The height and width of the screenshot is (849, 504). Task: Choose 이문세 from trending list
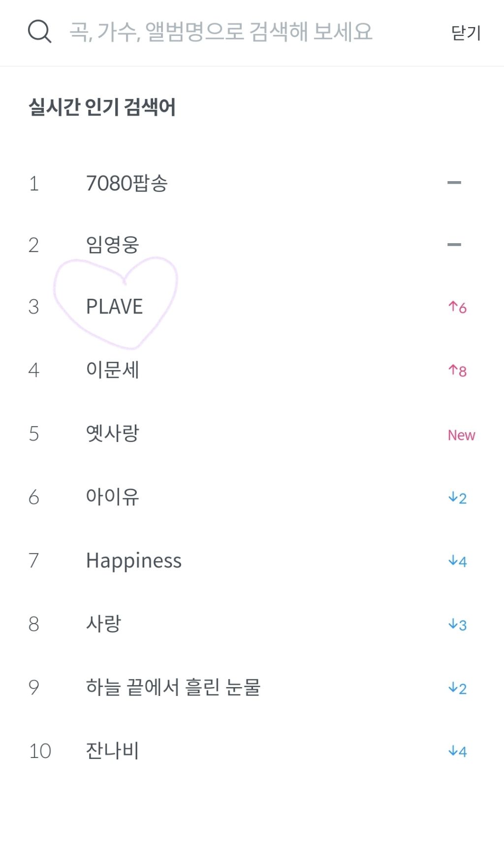(x=112, y=370)
